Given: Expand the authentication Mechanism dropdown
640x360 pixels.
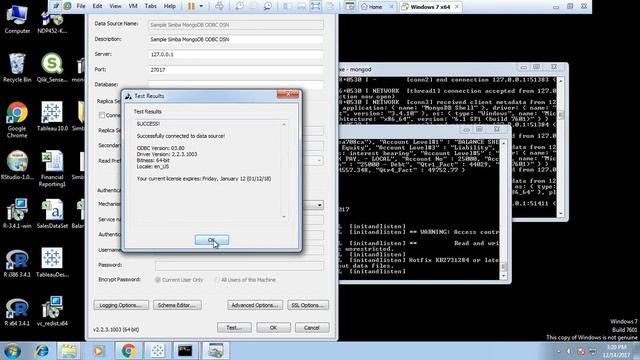Looking at the screenshot, I should point(319,205).
